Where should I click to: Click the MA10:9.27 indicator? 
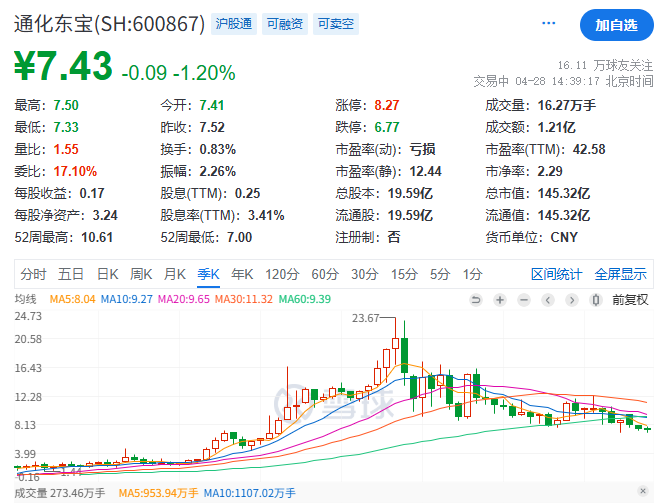click(x=127, y=299)
